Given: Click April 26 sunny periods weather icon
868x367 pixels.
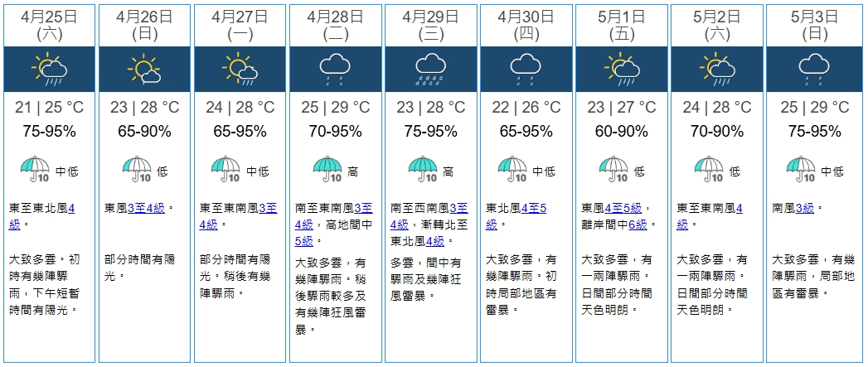Looking at the screenshot, I should pyautogui.click(x=144, y=70).
